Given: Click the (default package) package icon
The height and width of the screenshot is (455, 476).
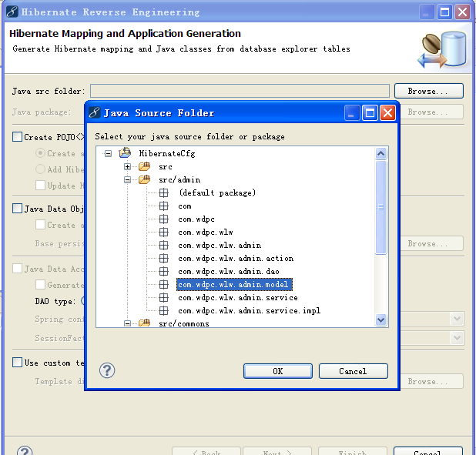Looking at the screenshot, I should 163,192.
